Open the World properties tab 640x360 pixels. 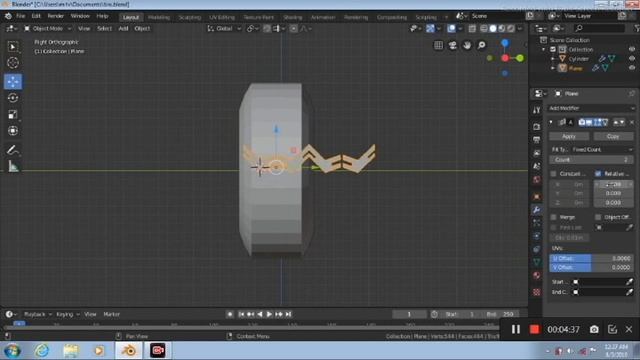[537, 180]
